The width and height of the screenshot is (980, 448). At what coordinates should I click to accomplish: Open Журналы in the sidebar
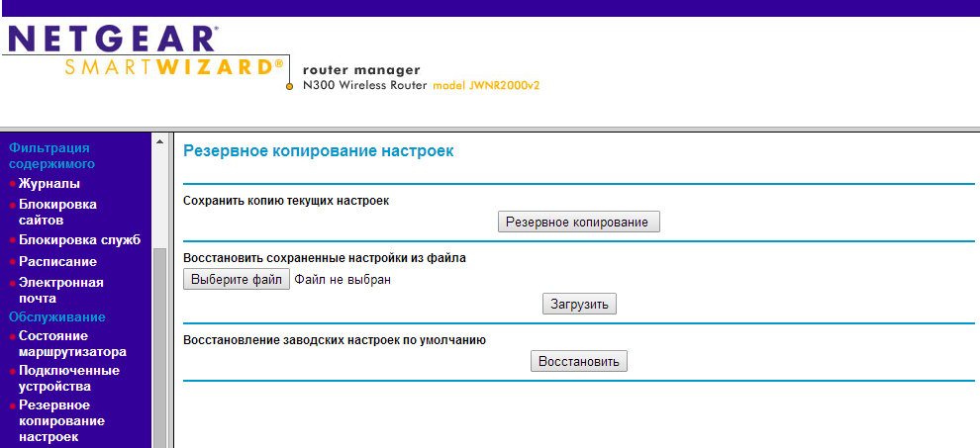coord(49,184)
